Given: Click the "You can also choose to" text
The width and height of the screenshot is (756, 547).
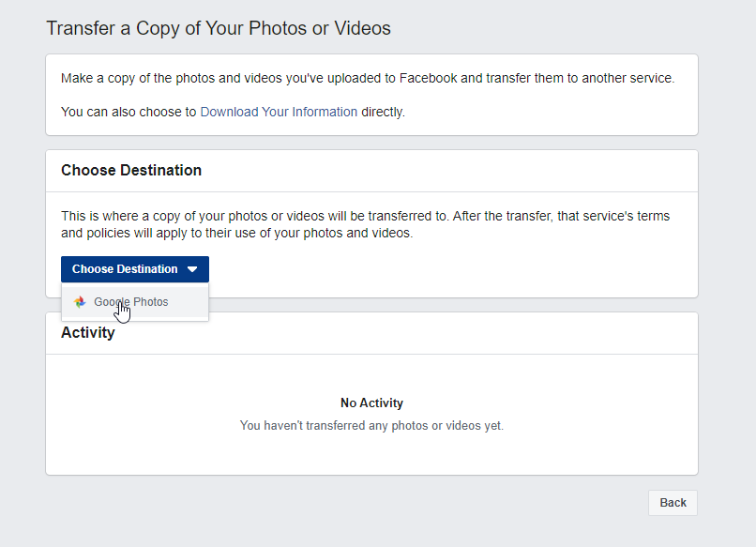Looking at the screenshot, I should point(129,112).
